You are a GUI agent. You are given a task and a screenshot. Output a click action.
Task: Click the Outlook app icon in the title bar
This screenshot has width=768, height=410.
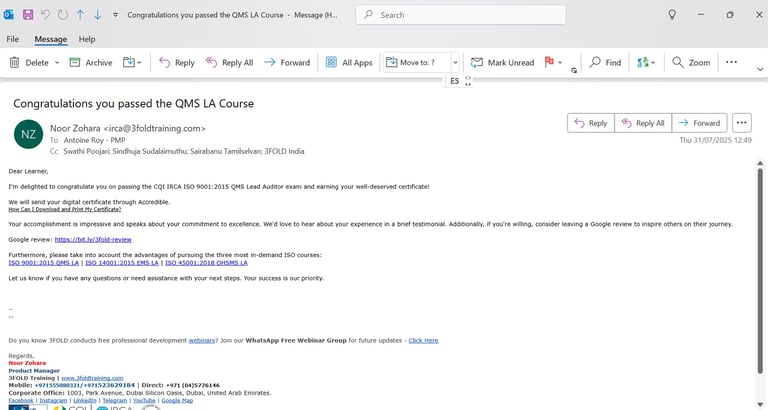pyautogui.click(x=8, y=15)
